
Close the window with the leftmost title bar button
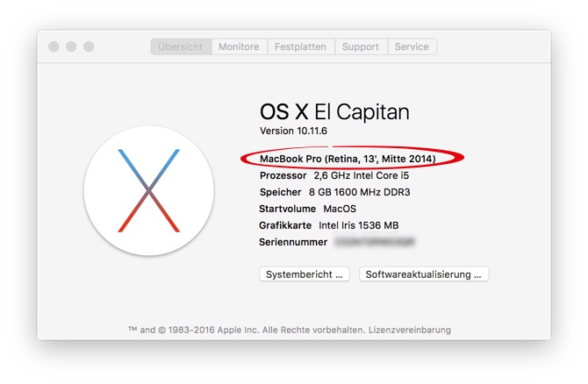[54, 46]
